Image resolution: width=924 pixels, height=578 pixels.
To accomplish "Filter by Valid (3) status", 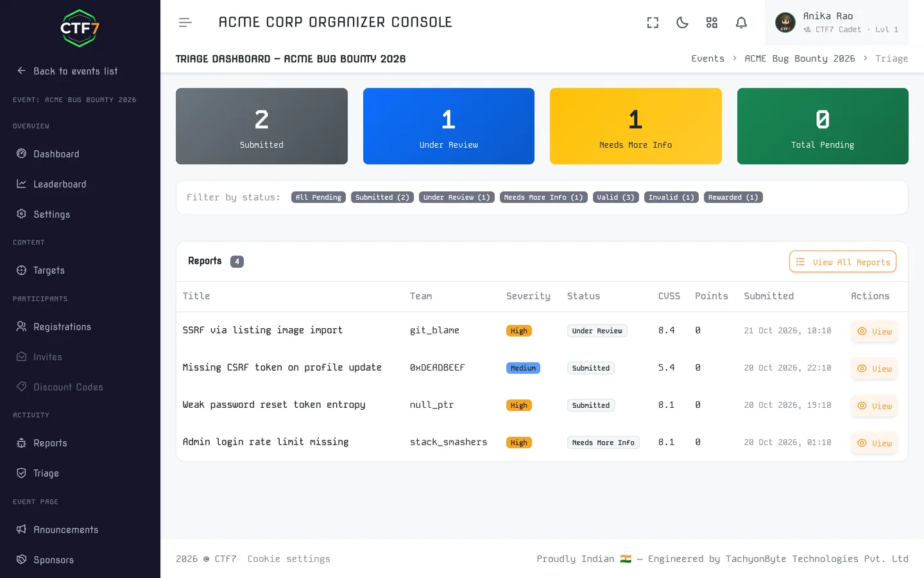I will click(616, 197).
